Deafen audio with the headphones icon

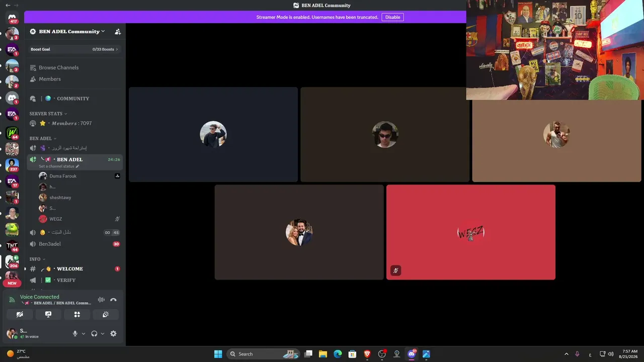tap(94, 333)
